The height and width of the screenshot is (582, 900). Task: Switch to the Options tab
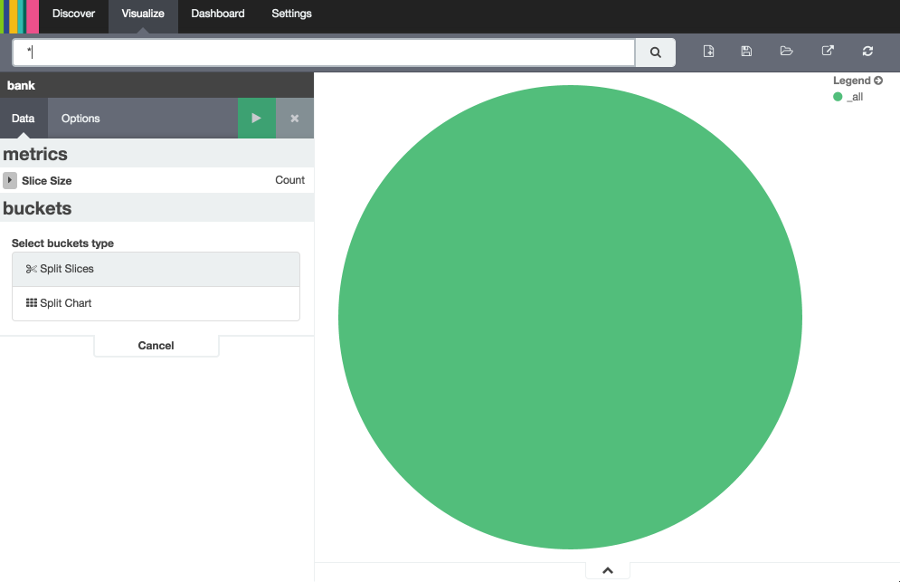(x=80, y=118)
